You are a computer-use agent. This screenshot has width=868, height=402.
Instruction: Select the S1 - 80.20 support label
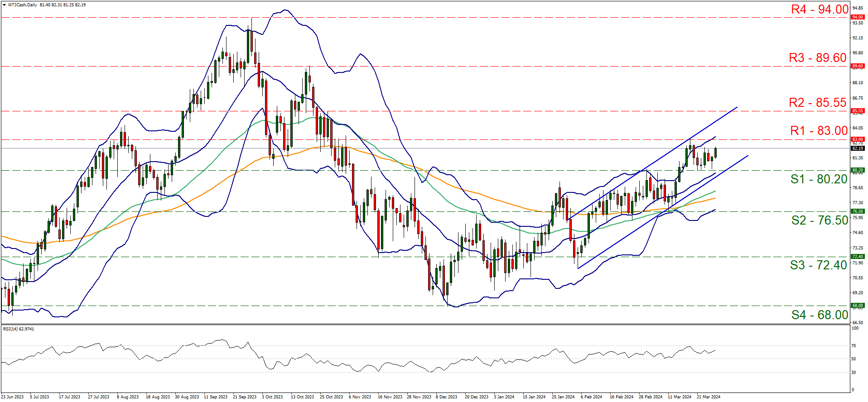(819, 179)
